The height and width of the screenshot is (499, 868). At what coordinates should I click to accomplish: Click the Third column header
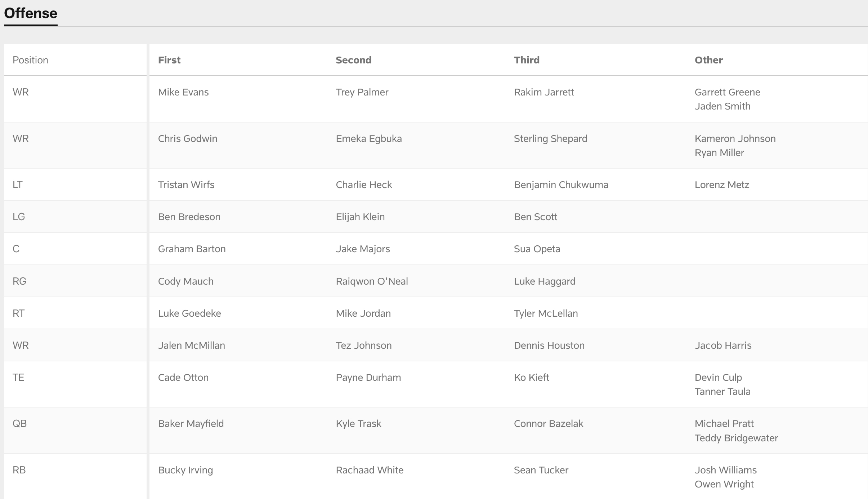tap(527, 60)
